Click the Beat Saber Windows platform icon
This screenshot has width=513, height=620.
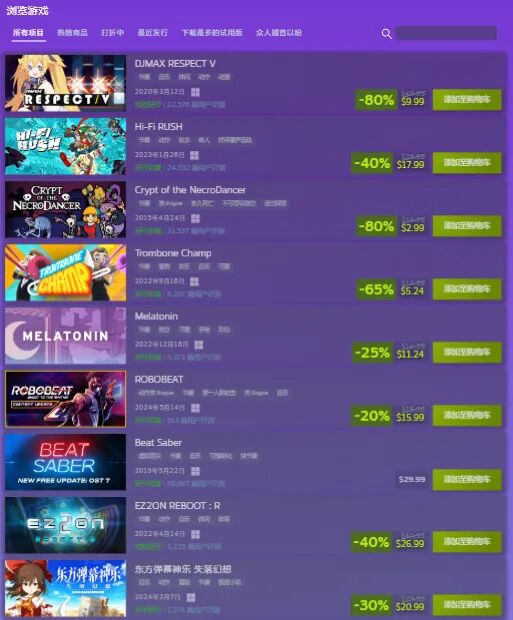point(195,471)
